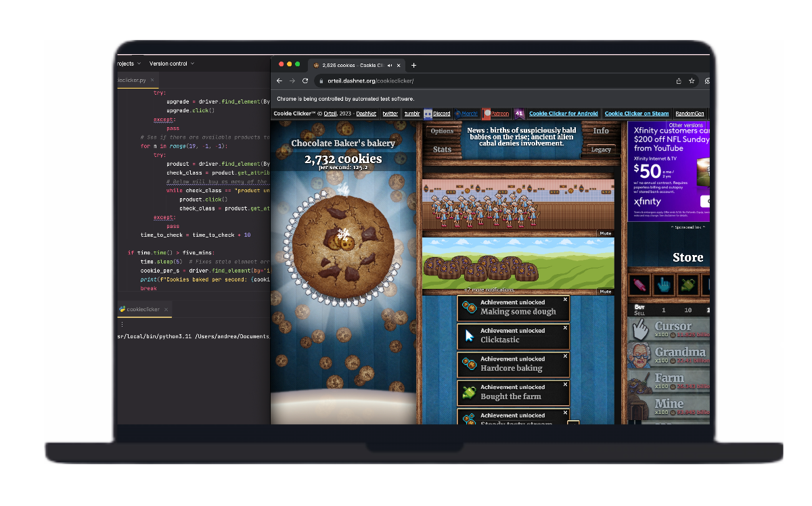The image size is (812, 506).
Task: Click the Clicktastic cursor achievement icon
Action: 469,336
